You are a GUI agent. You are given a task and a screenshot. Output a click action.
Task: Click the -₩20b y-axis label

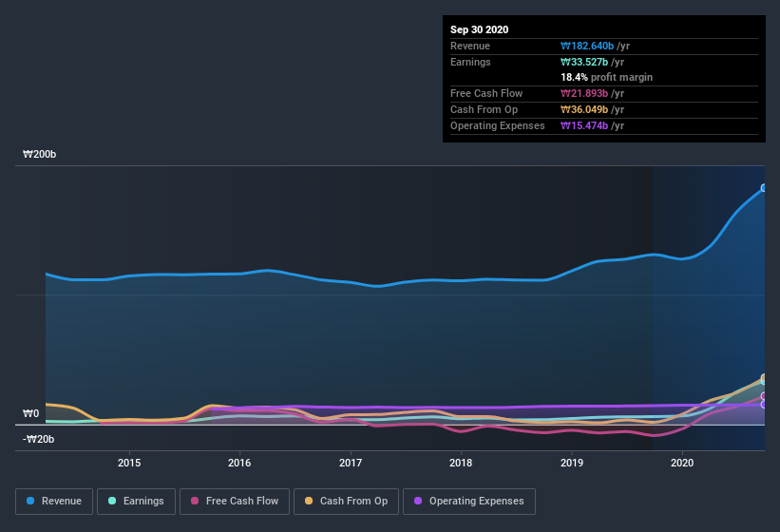(38, 439)
